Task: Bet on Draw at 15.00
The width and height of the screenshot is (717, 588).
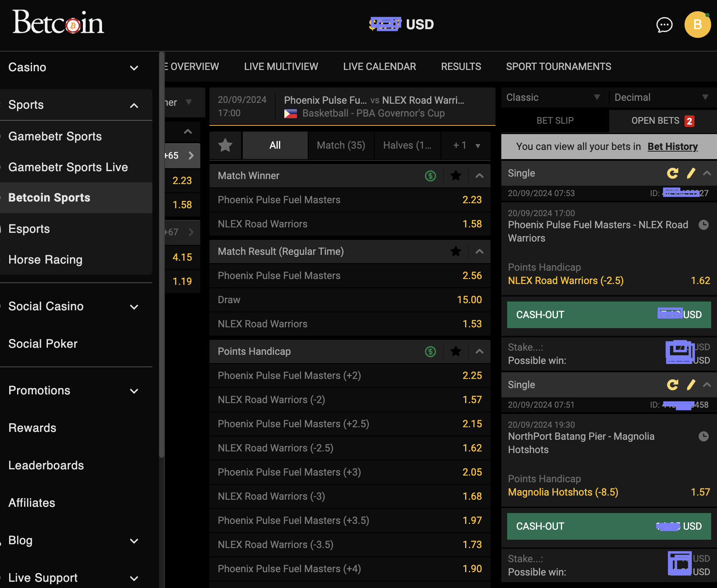Action: (350, 300)
